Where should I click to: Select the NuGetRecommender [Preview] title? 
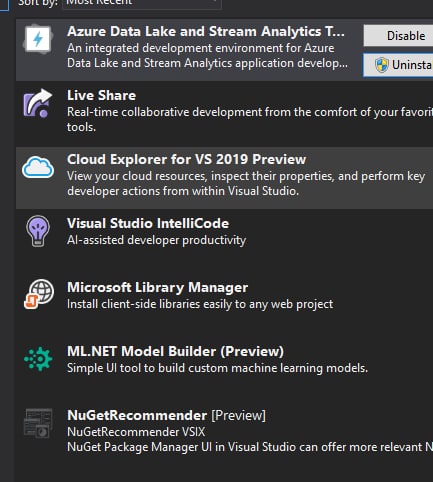pyautogui.click(x=166, y=415)
